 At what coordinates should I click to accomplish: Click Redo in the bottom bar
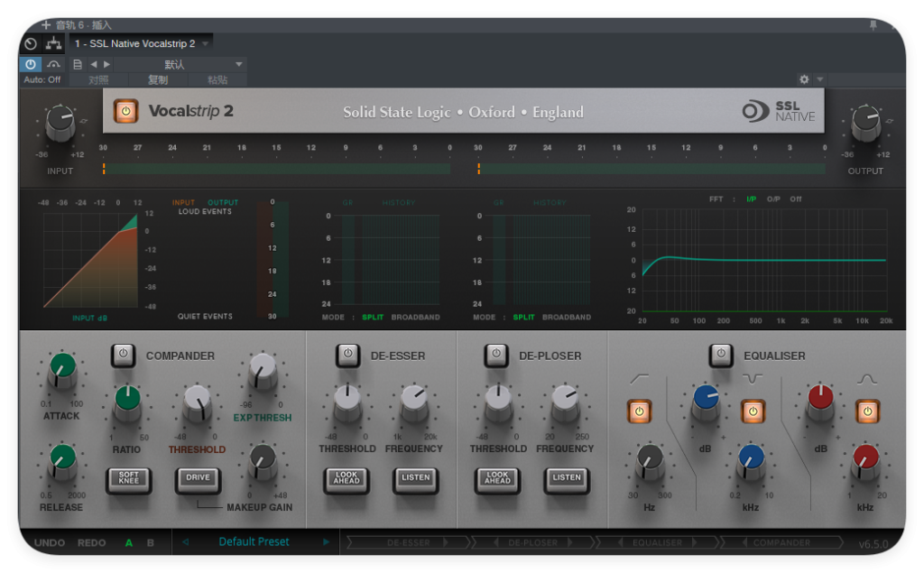point(92,543)
